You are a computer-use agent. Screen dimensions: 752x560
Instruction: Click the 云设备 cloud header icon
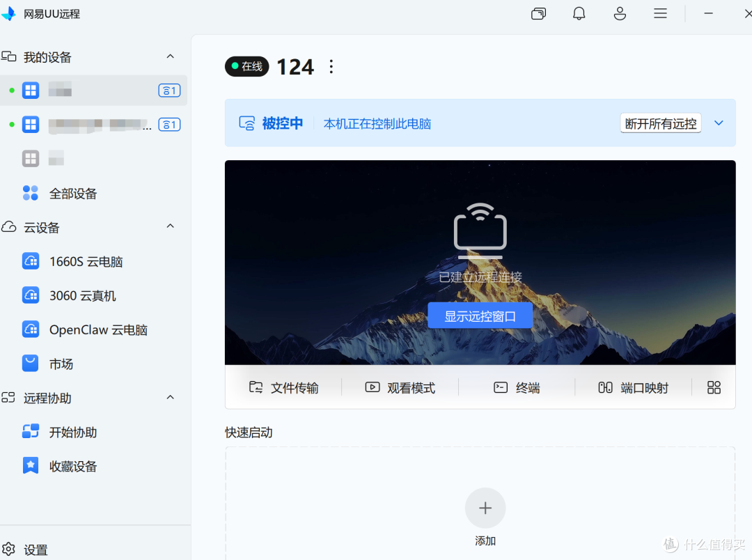click(8, 226)
